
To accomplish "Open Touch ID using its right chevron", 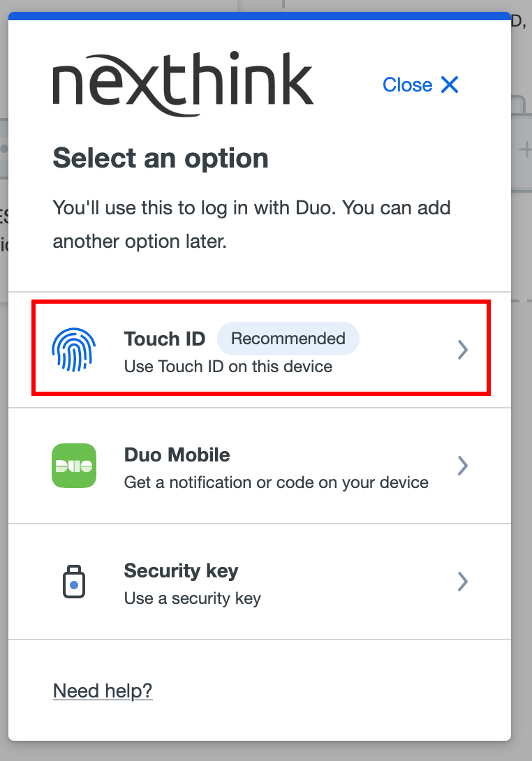I will (461, 350).
